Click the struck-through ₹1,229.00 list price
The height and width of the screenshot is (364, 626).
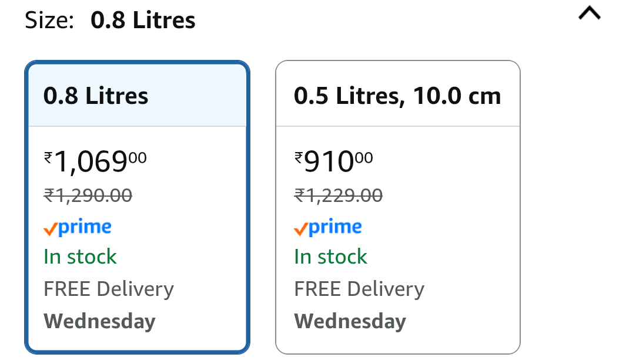click(338, 196)
